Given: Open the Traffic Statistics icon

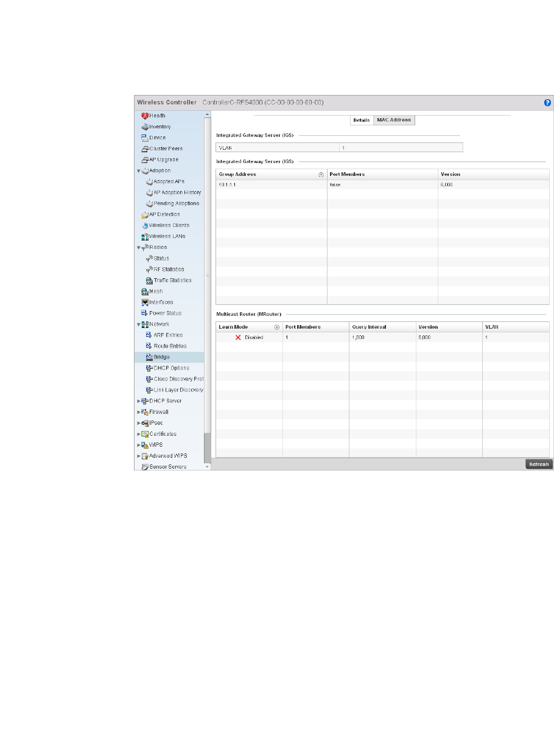Looking at the screenshot, I should pyautogui.click(x=149, y=280).
